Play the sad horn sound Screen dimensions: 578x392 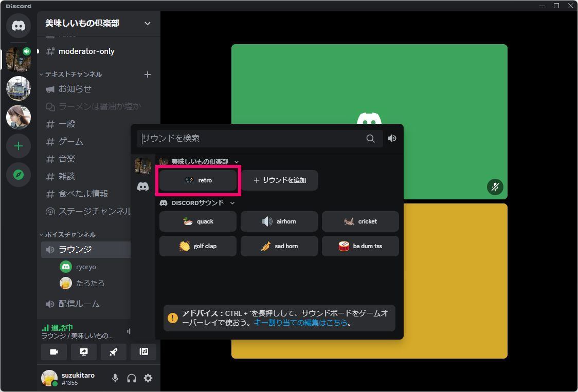279,246
